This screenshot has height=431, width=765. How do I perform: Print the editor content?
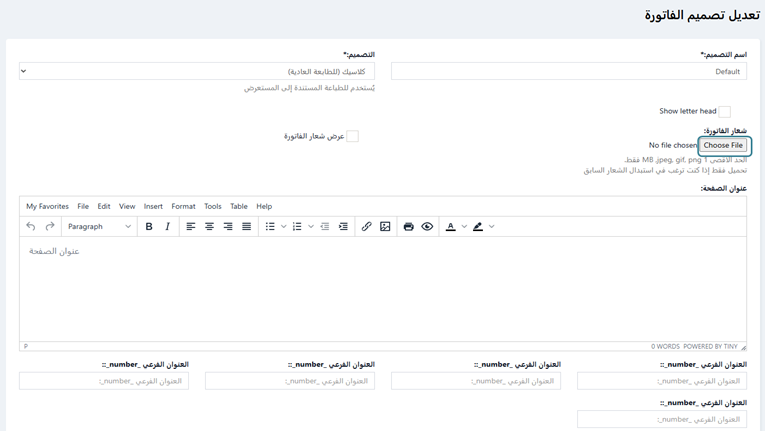point(408,227)
